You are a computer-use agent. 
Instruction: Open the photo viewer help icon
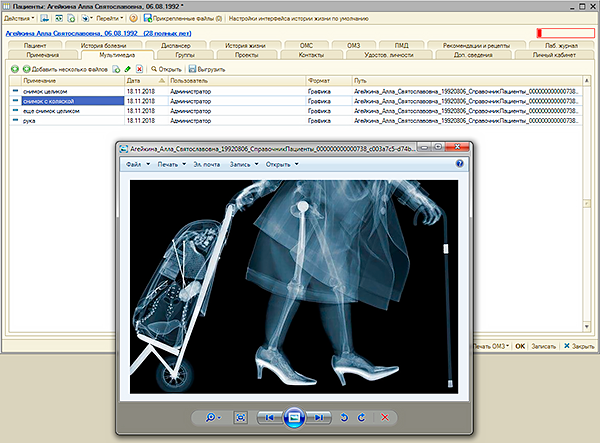459,163
